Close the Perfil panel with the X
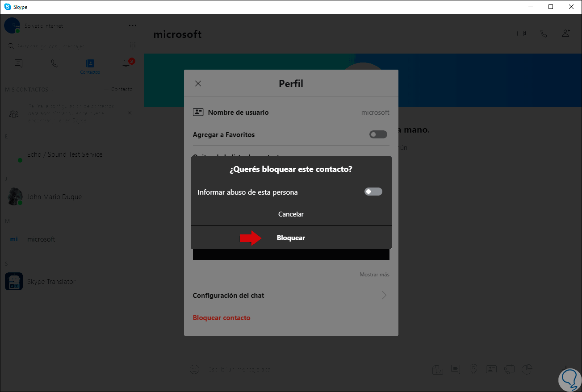Viewport: 582px width, 392px height. (x=198, y=83)
